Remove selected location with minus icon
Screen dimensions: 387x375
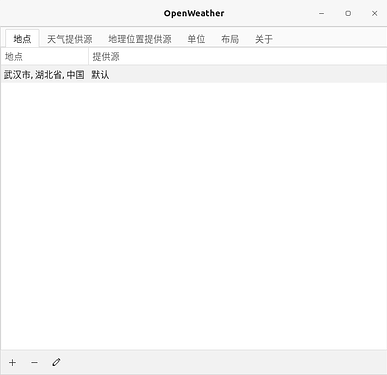coord(34,362)
